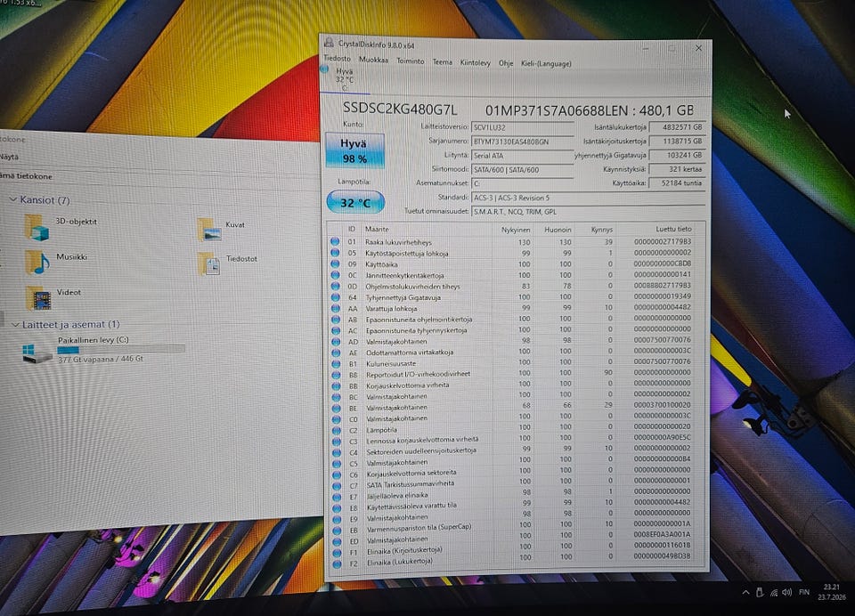Click status circle for Raaka lukuvirhetiheys row

pos(336,241)
